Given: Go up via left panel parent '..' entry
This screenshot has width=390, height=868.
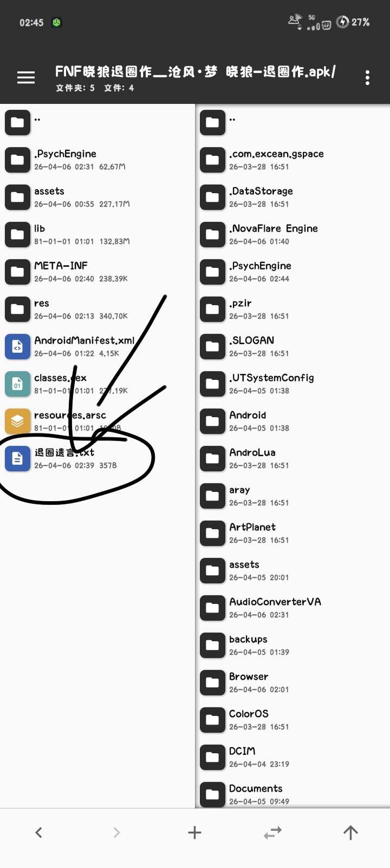Looking at the screenshot, I should (97, 122).
